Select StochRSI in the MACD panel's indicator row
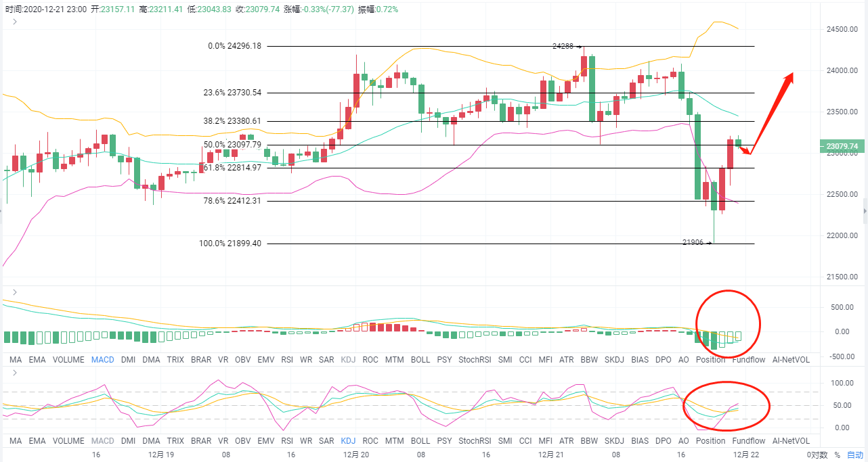 pos(475,360)
